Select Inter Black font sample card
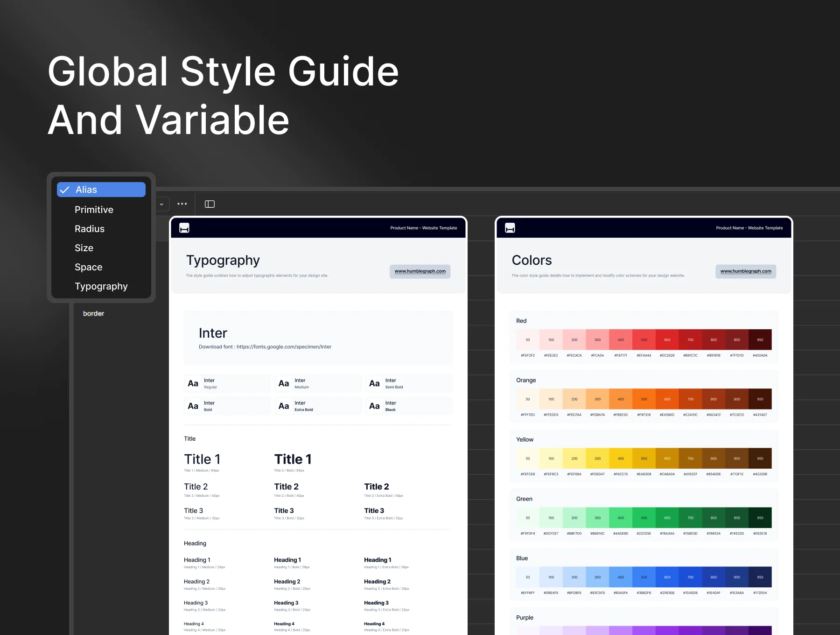This screenshot has height=635, width=840. click(409, 406)
